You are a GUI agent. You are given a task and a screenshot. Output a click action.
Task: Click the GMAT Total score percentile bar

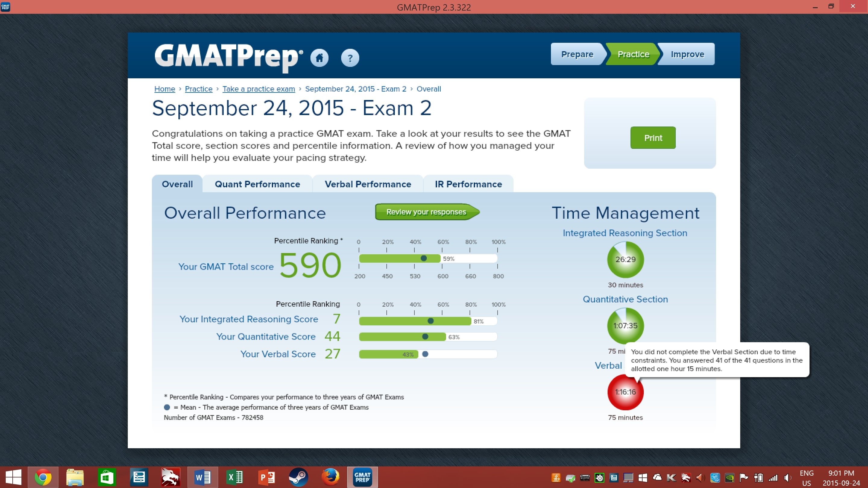(x=428, y=259)
